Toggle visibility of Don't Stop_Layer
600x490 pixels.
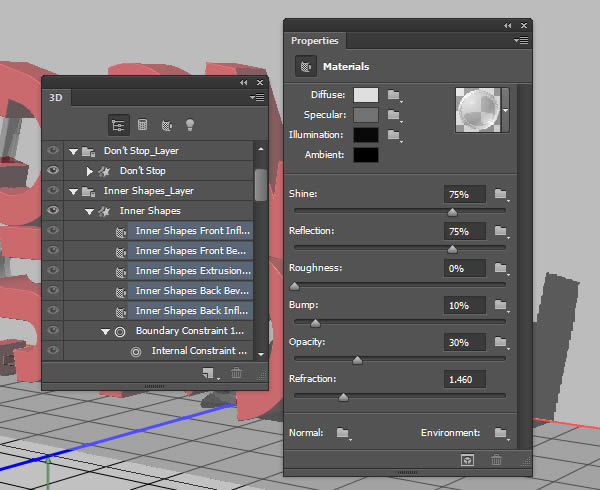[53, 150]
